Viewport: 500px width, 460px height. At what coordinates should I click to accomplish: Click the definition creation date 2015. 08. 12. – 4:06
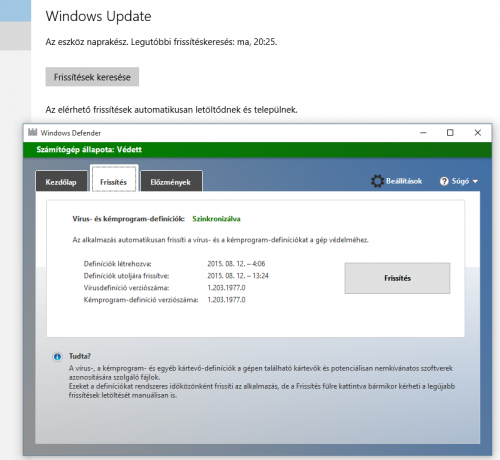click(x=236, y=264)
